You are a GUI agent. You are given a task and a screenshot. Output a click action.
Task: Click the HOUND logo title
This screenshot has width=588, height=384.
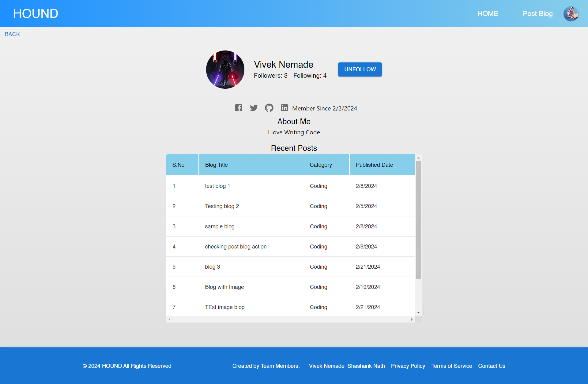point(36,14)
